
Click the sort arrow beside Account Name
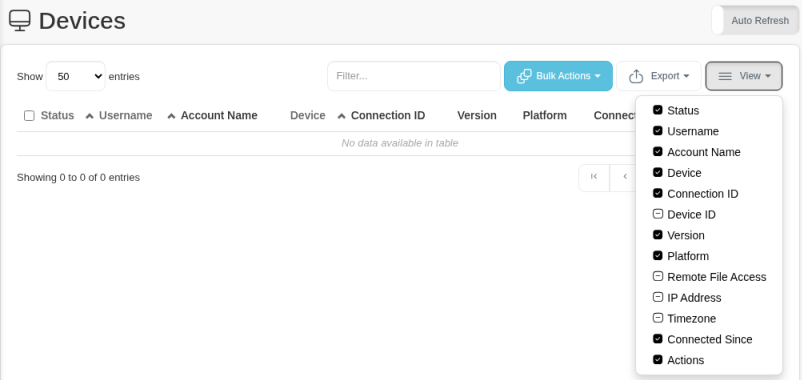click(171, 116)
